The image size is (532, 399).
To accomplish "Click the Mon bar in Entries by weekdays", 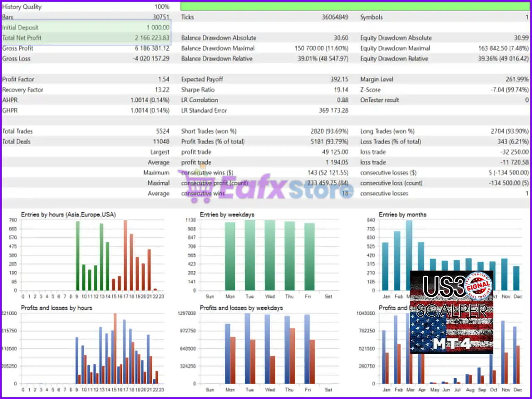I will pos(230,256).
